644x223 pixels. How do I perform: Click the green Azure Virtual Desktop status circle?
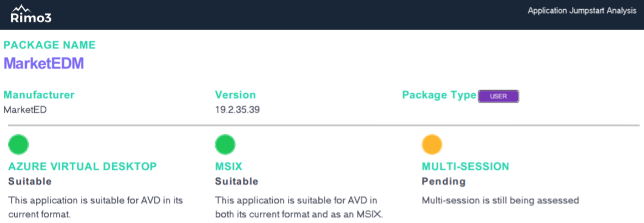pos(18,144)
